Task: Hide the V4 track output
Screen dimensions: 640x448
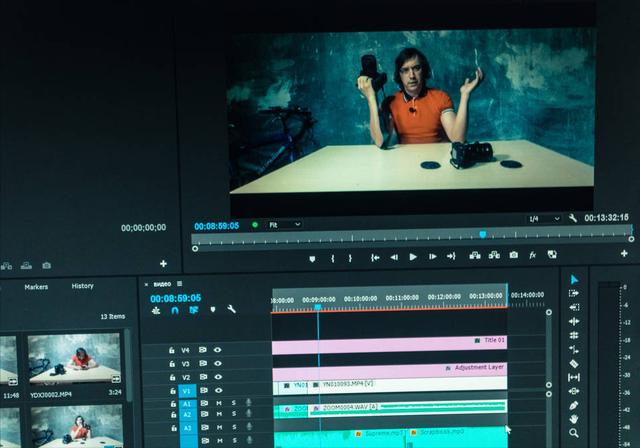Action: pos(217,350)
